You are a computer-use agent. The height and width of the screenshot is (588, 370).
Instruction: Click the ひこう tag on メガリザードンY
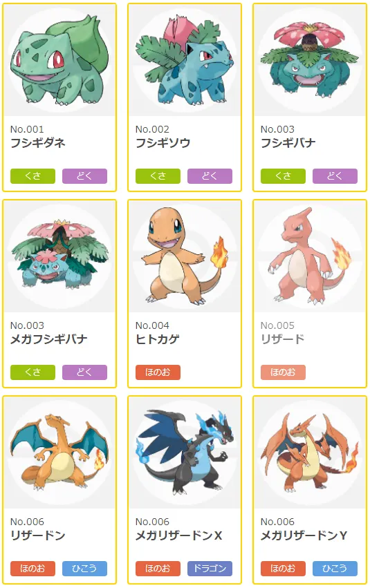click(x=335, y=569)
